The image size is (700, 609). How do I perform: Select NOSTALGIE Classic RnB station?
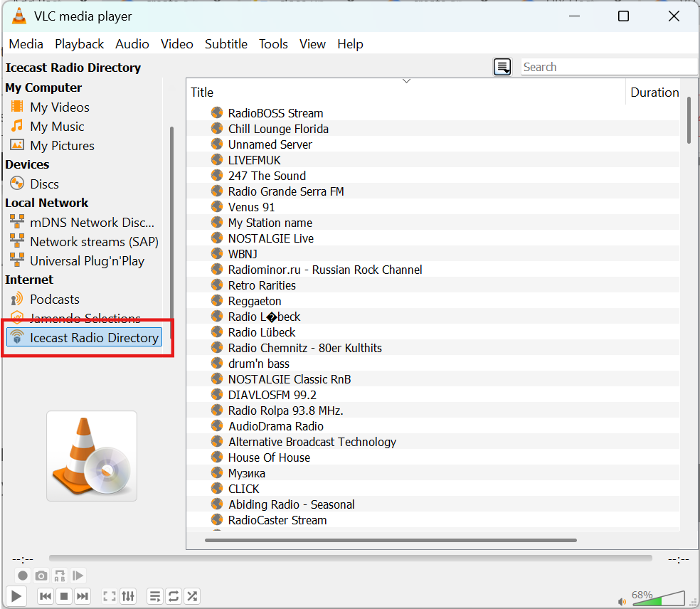coord(290,379)
